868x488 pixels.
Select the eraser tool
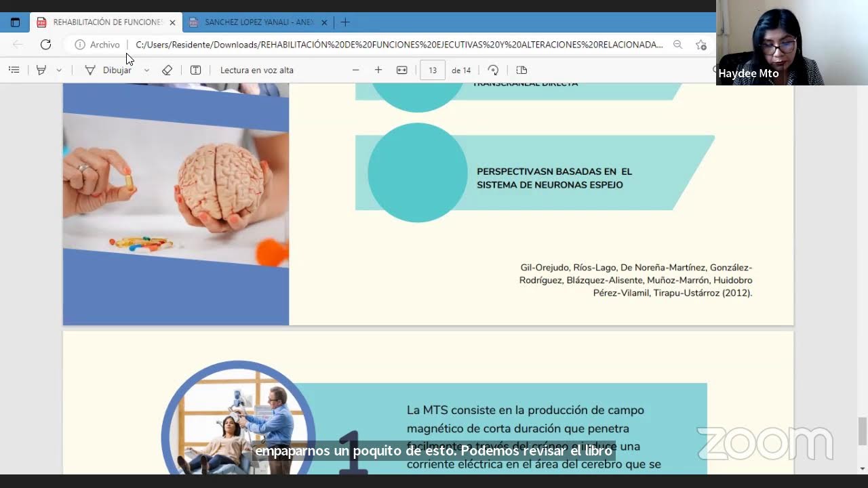(x=167, y=70)
